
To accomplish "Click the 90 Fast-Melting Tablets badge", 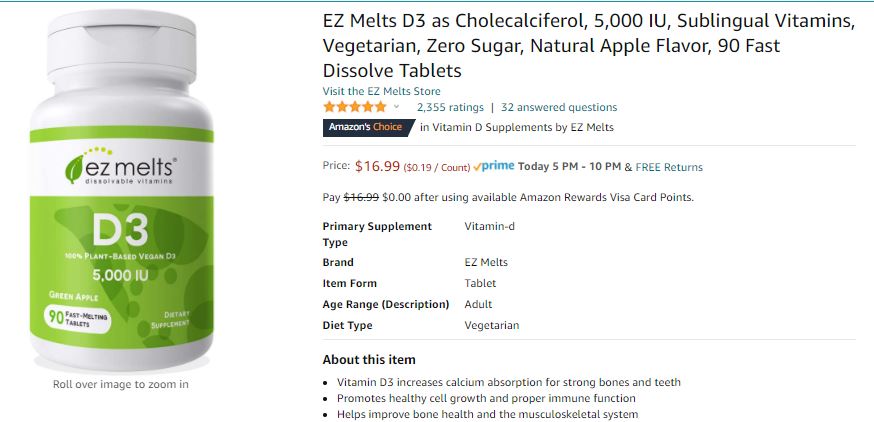I will 79,318.
